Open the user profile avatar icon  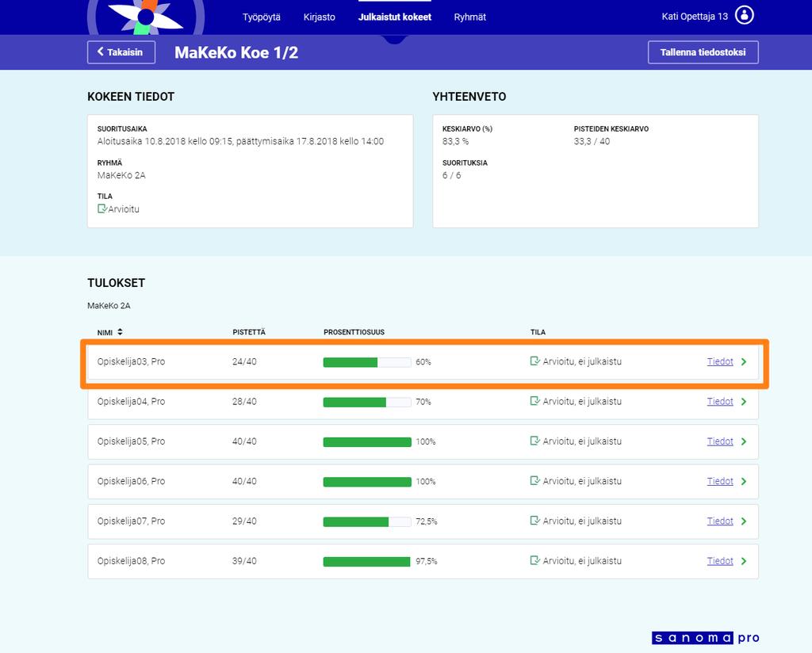(x=744, y=15)
